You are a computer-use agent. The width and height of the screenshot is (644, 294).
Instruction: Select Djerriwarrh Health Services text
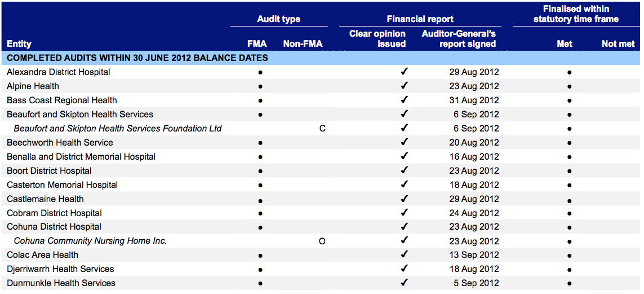60,269
